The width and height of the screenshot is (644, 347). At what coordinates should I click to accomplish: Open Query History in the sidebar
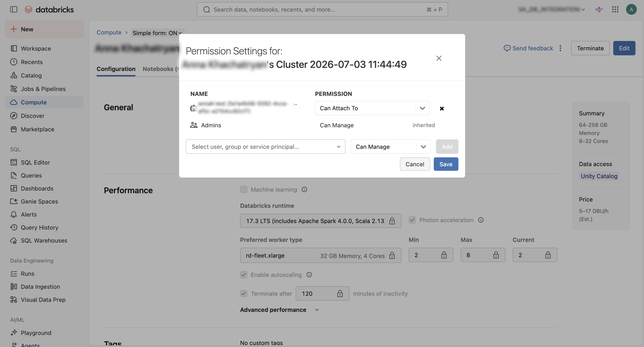pyautogui.click(x=44, y=227)
